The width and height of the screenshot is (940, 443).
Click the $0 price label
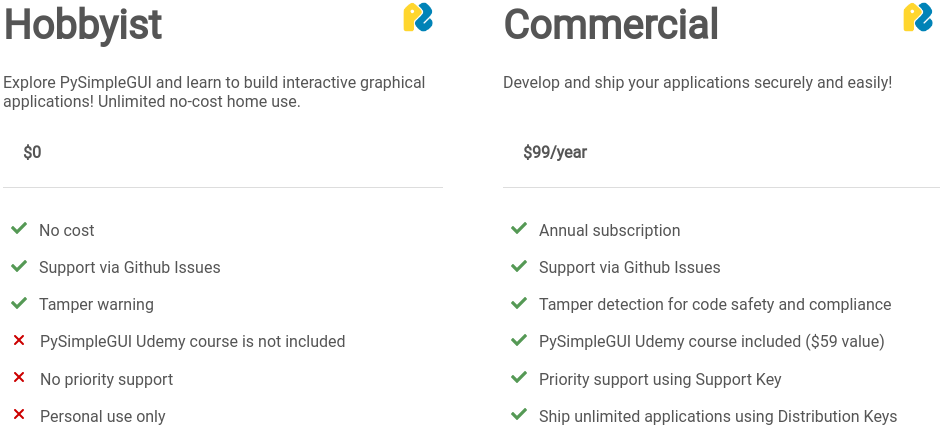pos(32,152)
